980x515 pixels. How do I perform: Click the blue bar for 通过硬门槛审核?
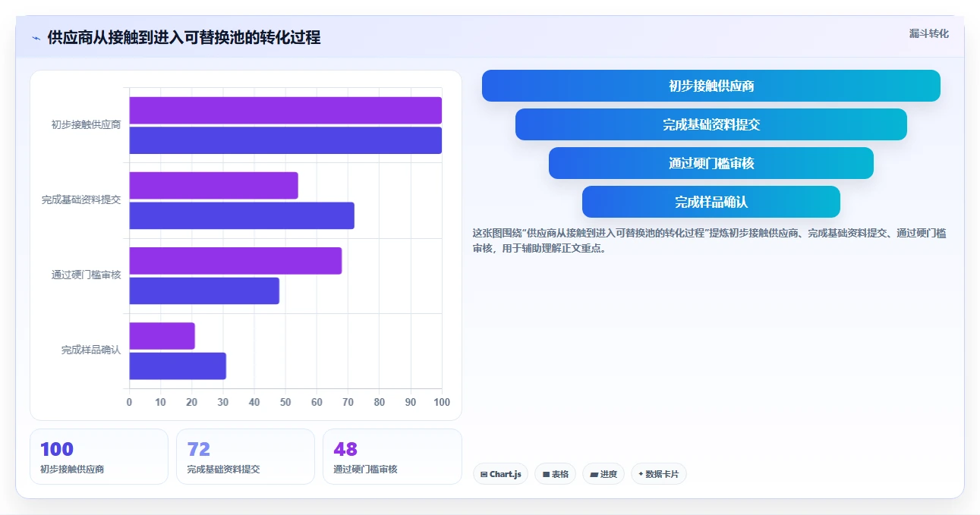(204, 290)
